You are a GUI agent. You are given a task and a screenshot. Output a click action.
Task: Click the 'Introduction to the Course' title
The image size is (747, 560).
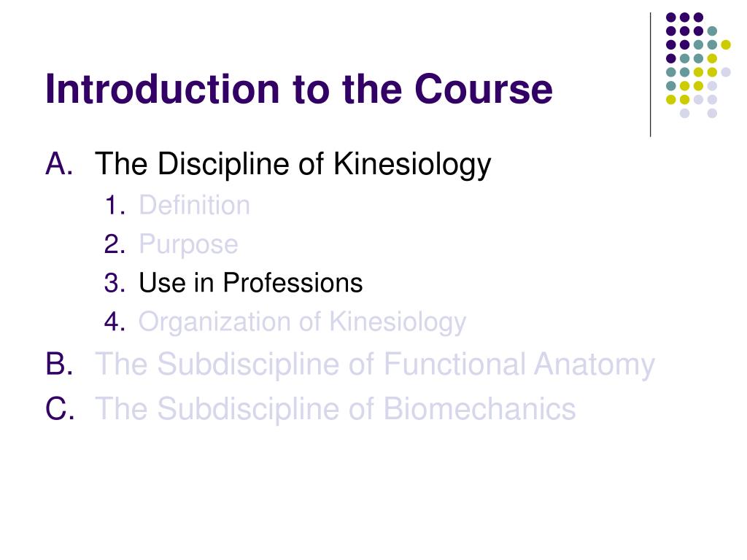pos(298,89)
